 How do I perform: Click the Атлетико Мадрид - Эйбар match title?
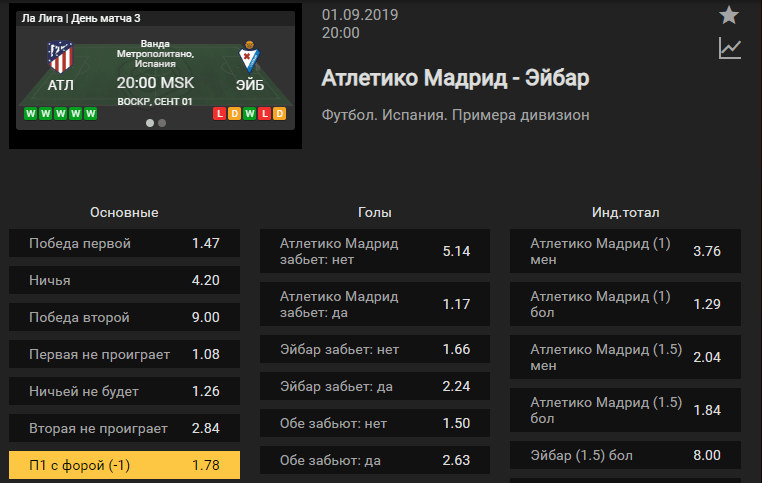click(455, 78)
